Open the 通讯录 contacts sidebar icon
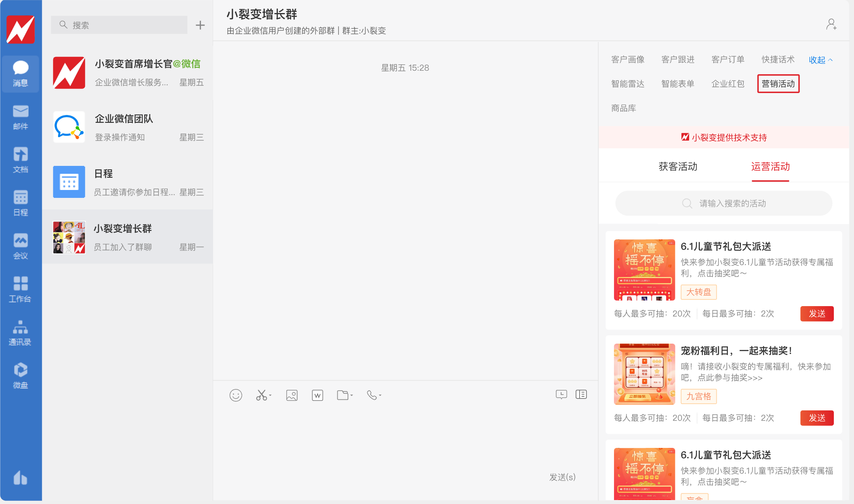The image size is (854, 504). pos(21,333)
